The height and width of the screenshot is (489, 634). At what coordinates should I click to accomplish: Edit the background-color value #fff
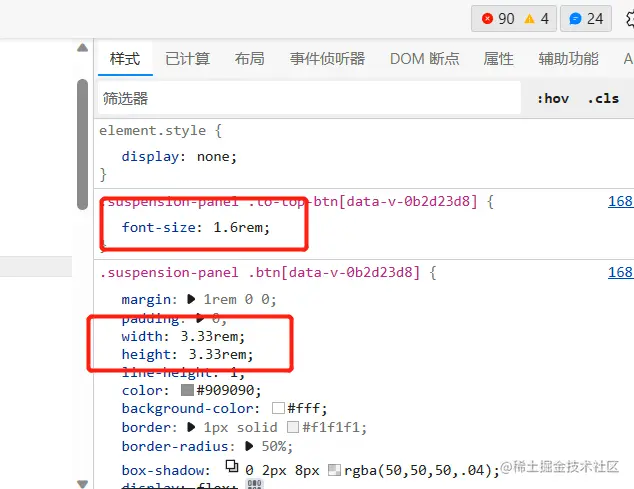click(303, 409)
